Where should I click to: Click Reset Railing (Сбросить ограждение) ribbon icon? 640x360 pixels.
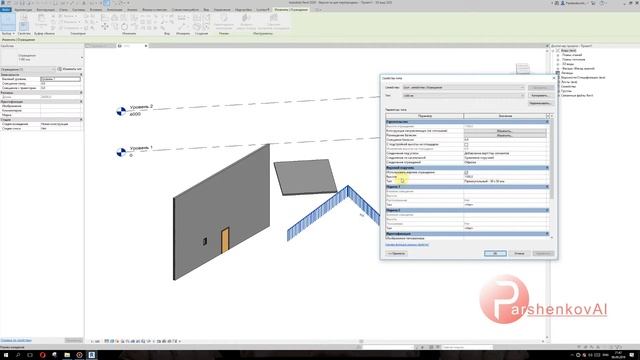click(x=273, y=21)
